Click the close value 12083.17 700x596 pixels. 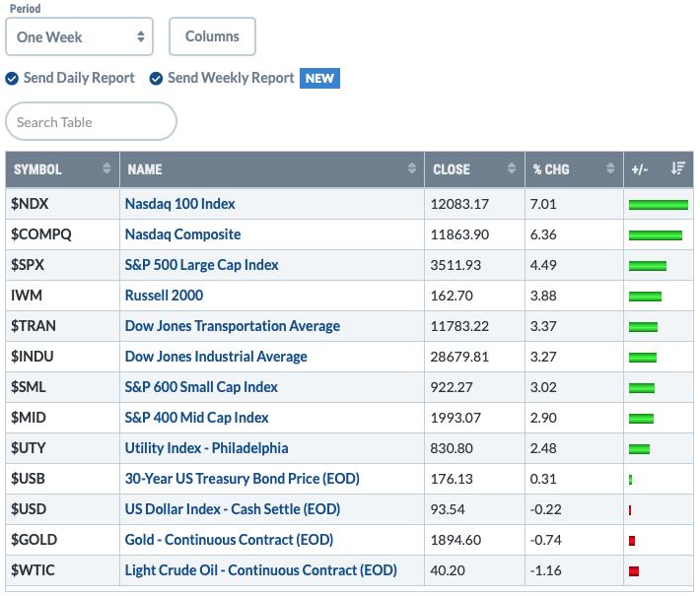(459, 204)
